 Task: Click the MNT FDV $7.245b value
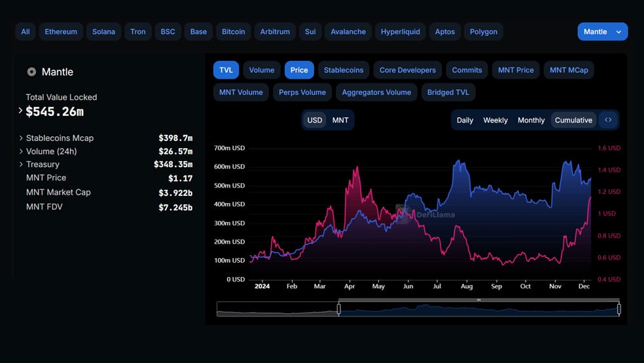(x=175, y=208)
